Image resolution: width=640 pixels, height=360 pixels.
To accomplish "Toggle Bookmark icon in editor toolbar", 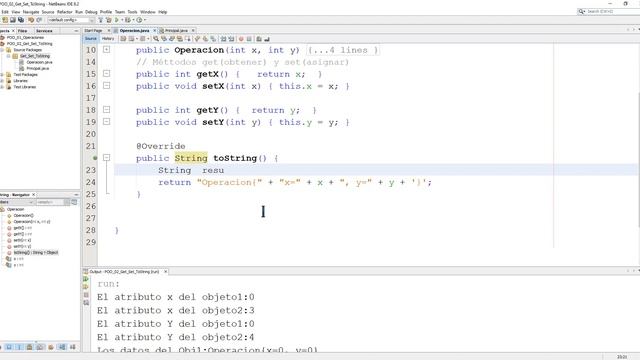I will (213, 39).
